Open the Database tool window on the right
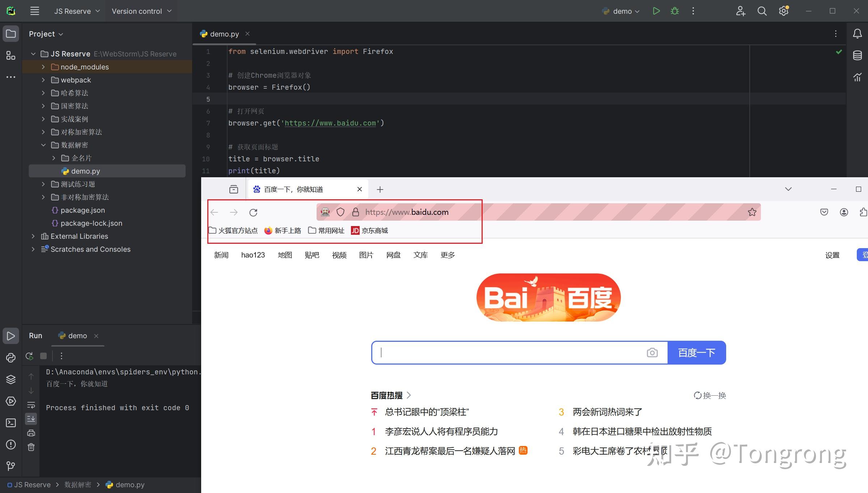The image size is (868, 493). coord(857,55)
